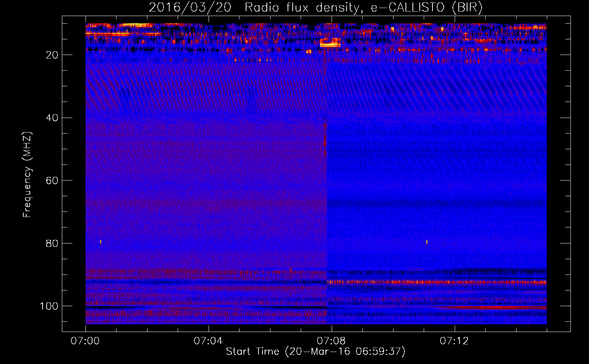Screen dimensions: 589x364
Task: Click the 60 frequency tick label
Action: (x=52, y=181)
